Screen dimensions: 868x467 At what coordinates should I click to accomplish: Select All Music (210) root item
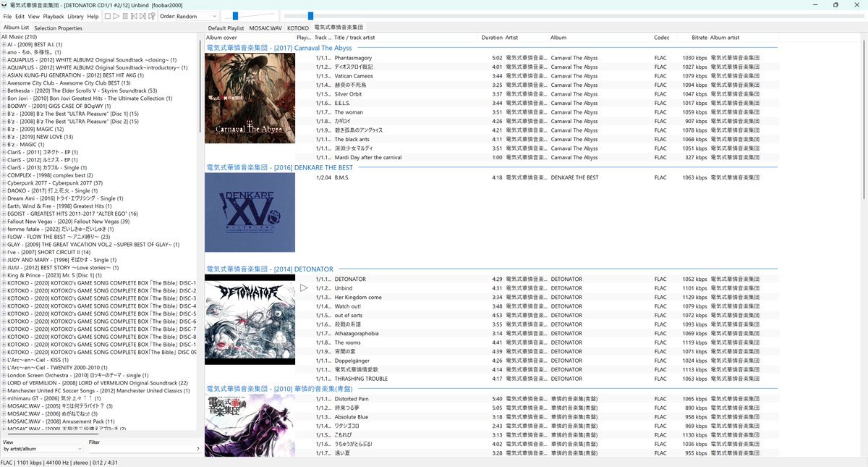coord(20,37)
